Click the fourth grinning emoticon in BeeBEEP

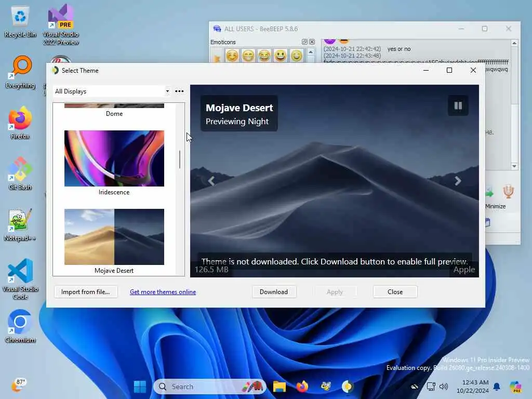pos(281,55)
